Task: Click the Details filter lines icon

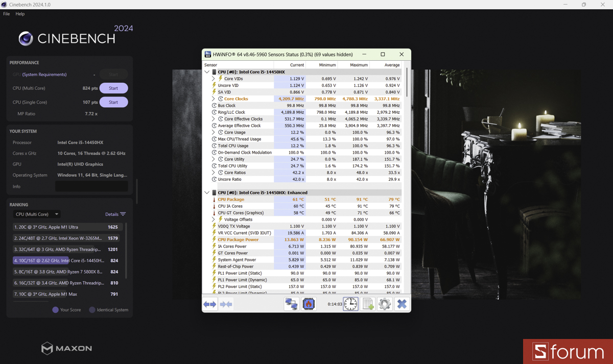Action: pyautogui.click(x=123, y=214)
